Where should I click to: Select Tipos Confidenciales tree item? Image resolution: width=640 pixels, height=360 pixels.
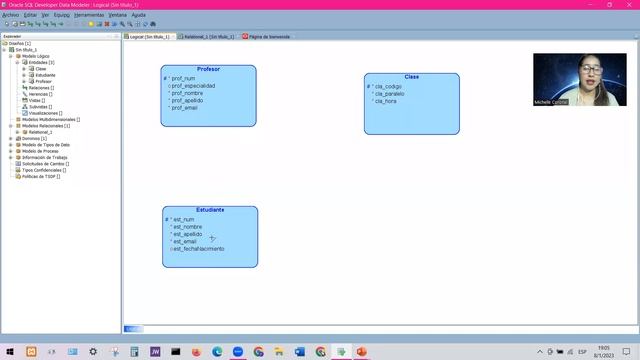tap(44, 170)
